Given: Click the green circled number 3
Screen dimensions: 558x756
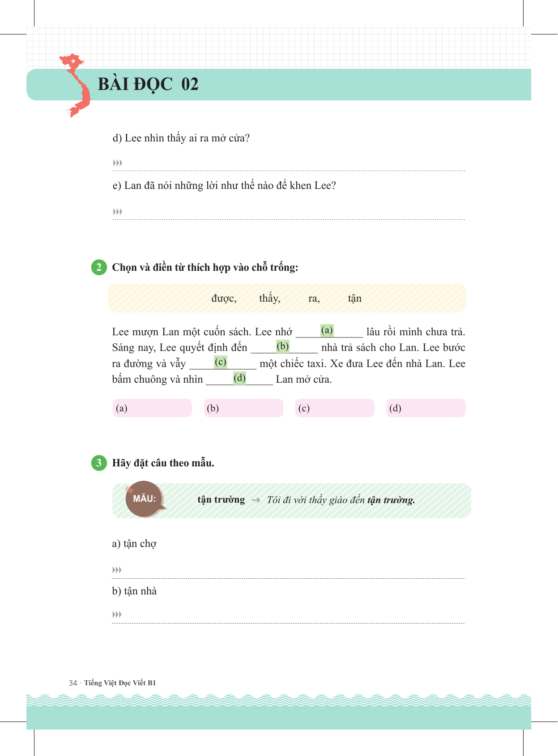Looking at the screenshot, I should pyautogui.click(x=99, y=463).
